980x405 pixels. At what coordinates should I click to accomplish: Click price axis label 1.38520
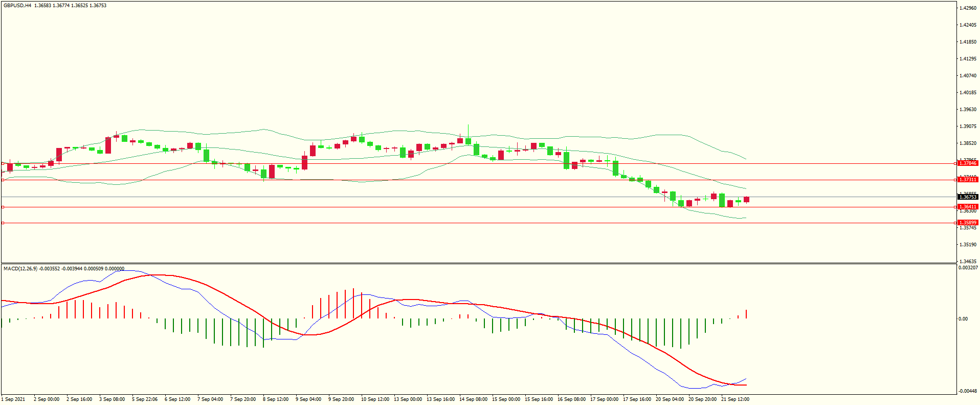(x=968, y=143)
